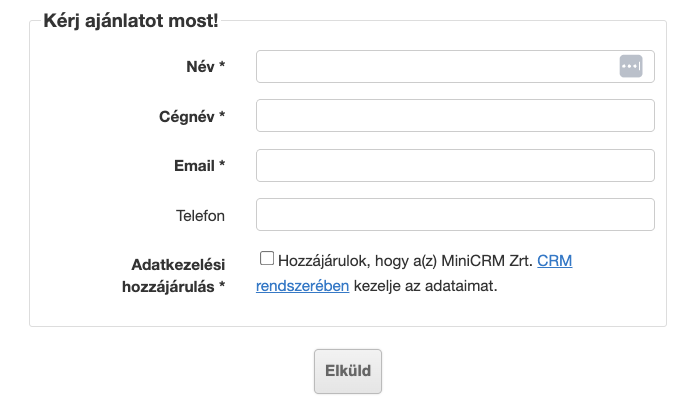Click the 'Telefon' field label

(200, 215)
